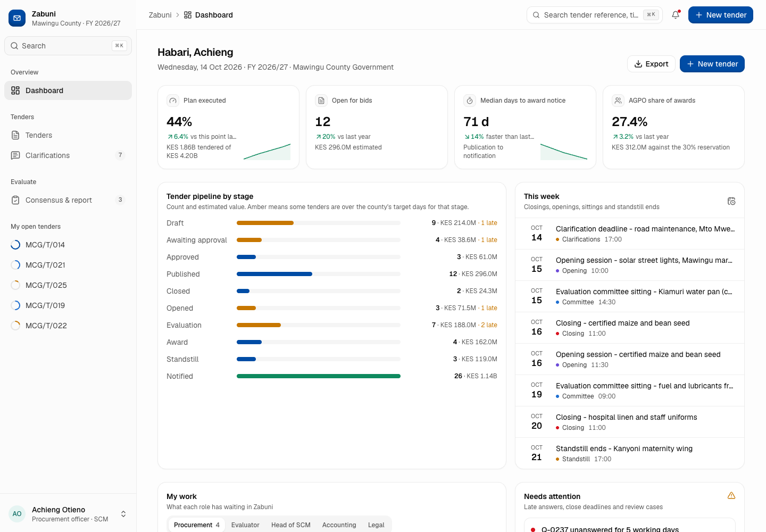The height and width of the screenshot is (532, 766).
Task: Click the sidebar search magnifier icon
Action: [x=14, y=46]
